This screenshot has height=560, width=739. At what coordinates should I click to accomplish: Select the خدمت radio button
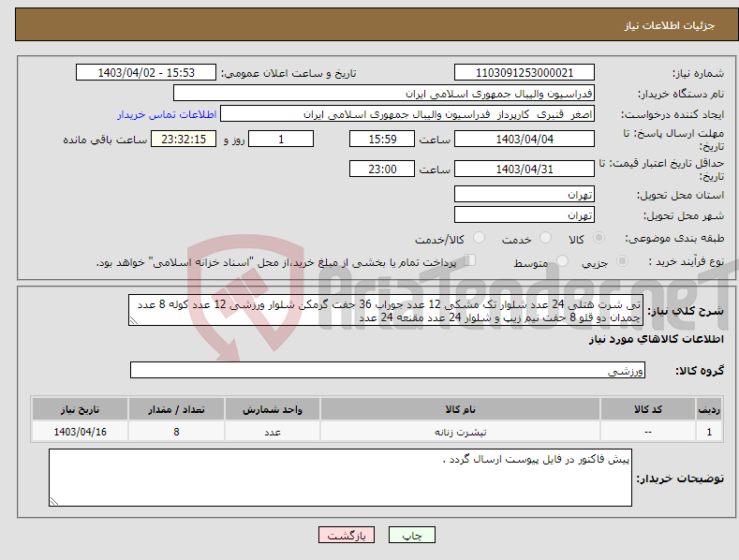click(545, 238)
